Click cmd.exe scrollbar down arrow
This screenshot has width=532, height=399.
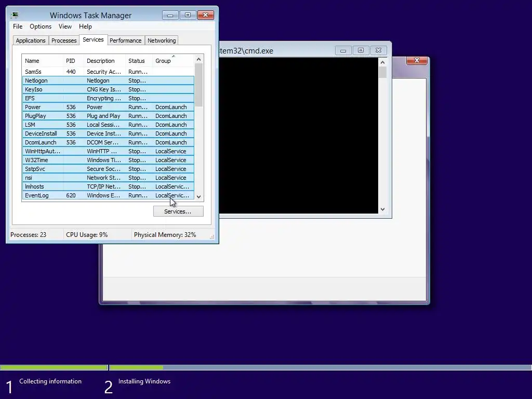(383, 209)
